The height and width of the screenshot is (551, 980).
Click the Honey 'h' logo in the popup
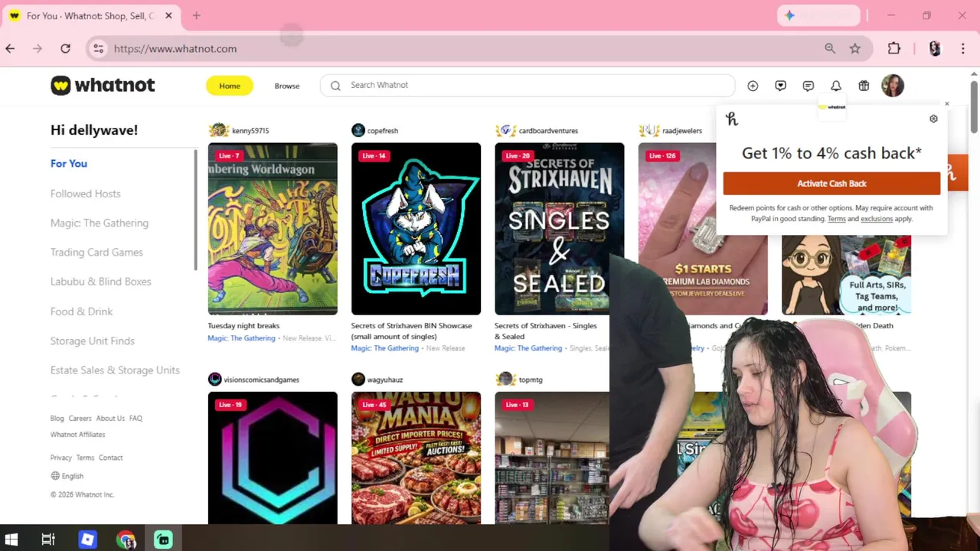pos(732,119)
